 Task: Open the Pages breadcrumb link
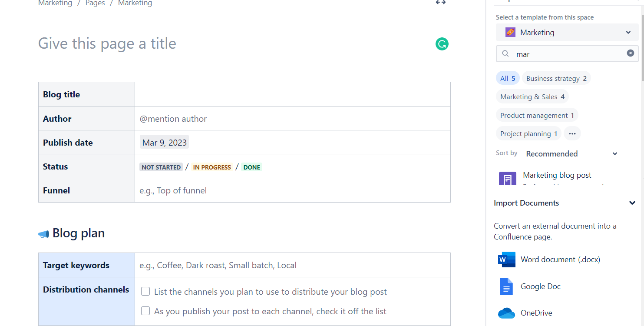pos(95,3)
